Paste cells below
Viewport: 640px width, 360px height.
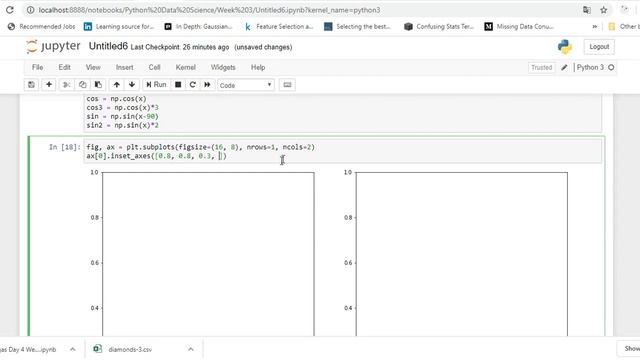(98, 85)
